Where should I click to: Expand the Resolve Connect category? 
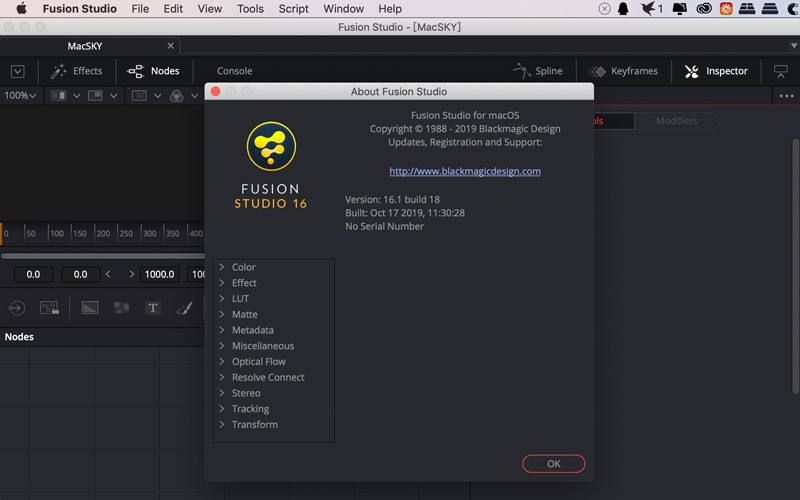tap(221, 377)
